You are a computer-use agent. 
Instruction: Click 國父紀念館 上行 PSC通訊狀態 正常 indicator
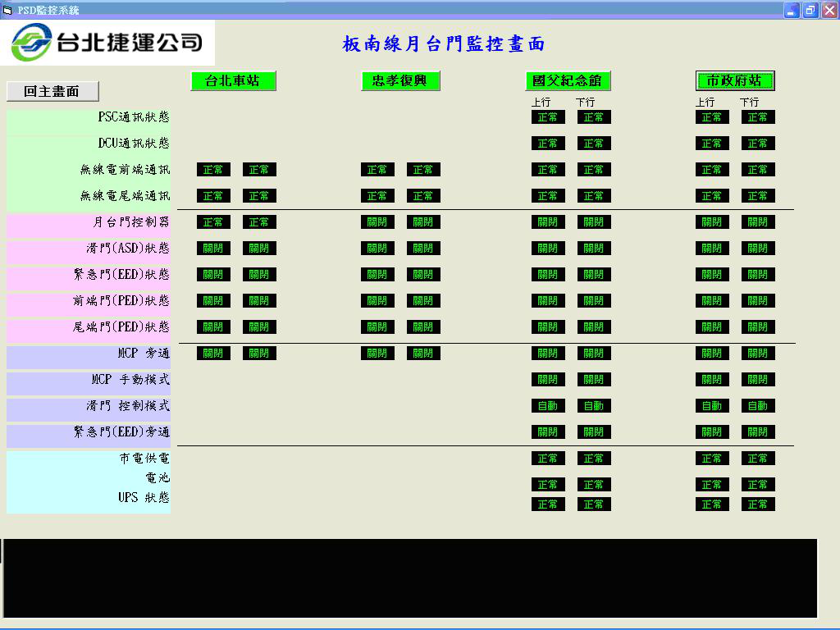548,116
